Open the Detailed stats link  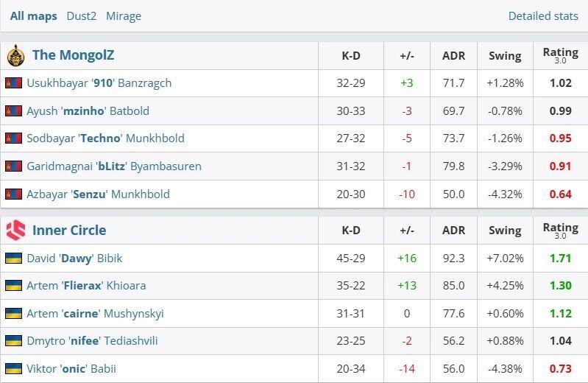pyautogui.click(x=543, y=15)
